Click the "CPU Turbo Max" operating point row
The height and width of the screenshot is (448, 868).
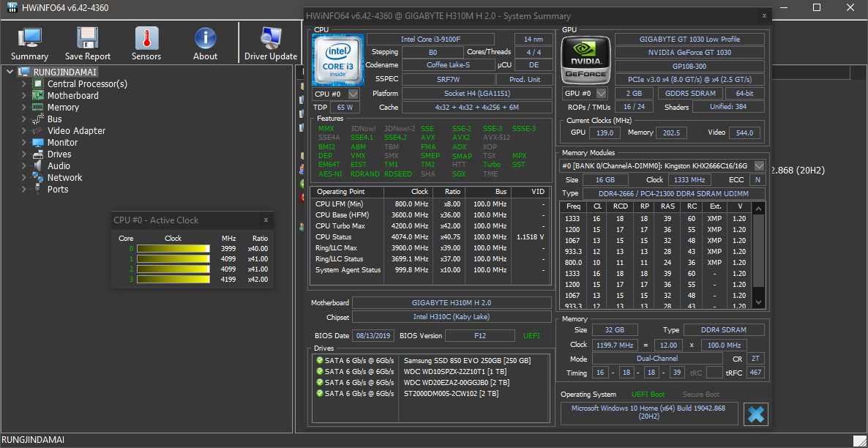click(430, 226)
